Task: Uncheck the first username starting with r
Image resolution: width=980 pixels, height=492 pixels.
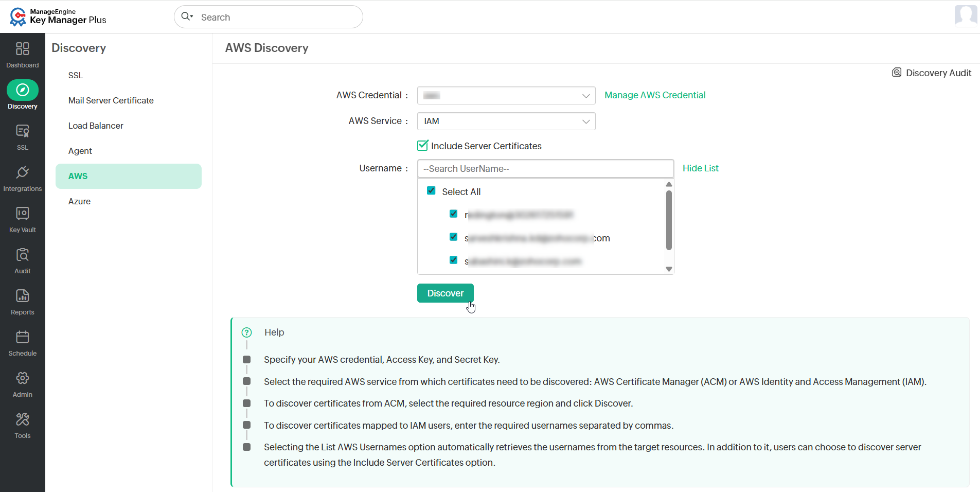Action: point(453,214)
